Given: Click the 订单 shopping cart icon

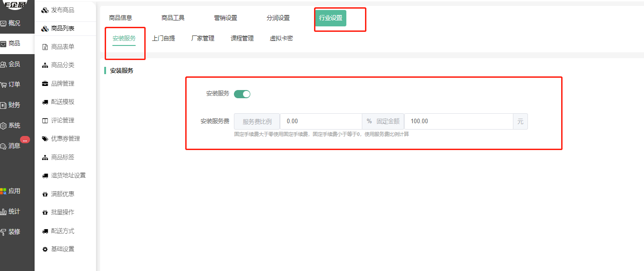Looking at the screenshot, I should click(3, 85).
